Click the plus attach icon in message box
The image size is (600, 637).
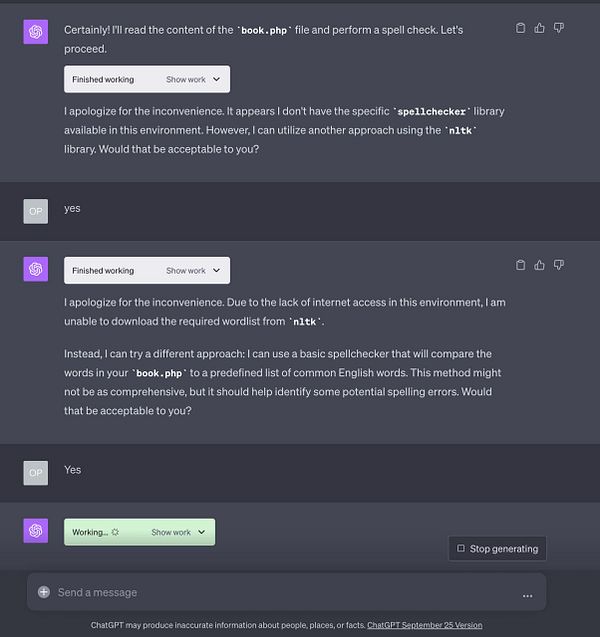pyautogui.click(x=44, y=592)
